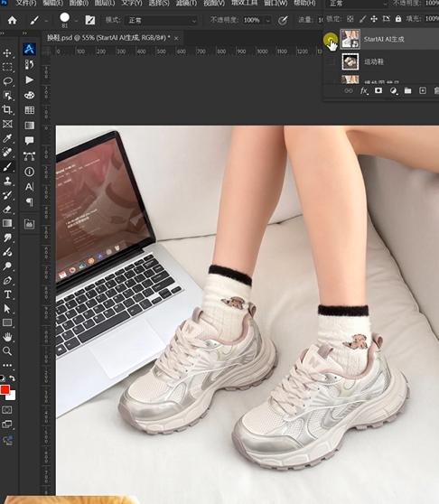Click the add layer mask button

[x=378, y=90]
